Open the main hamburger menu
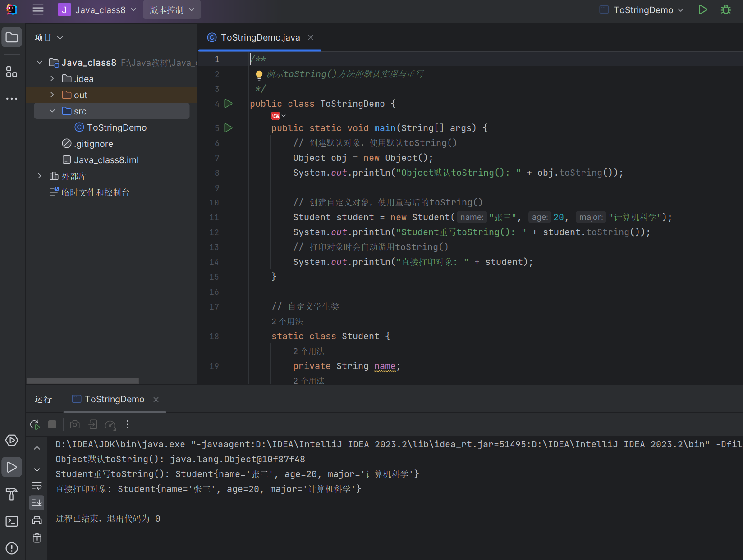 pos(38,10)
